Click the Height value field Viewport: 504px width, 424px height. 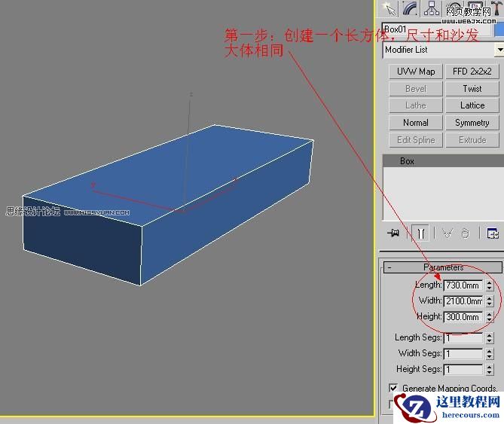pyautogui.click(x=463, y=317)
